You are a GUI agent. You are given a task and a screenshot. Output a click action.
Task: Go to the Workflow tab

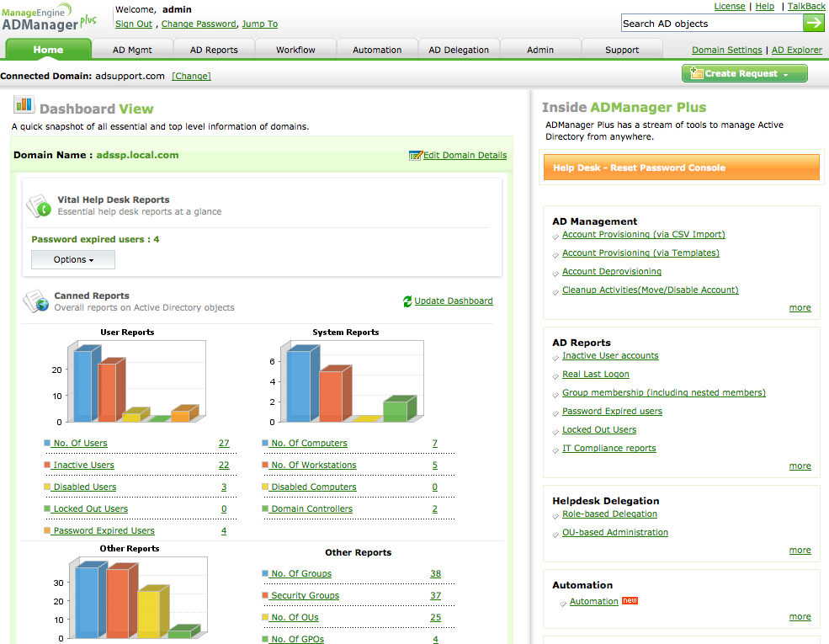[x=295, y=50]
